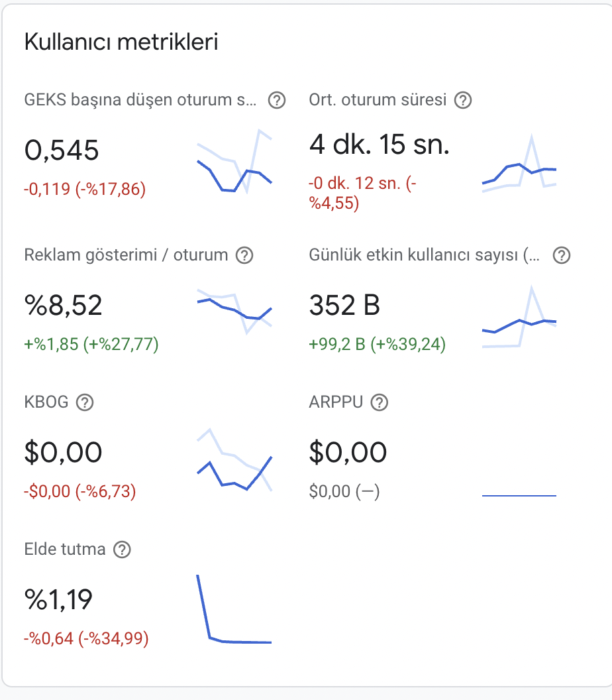Open the Elde tutma help icon
This screenshot has height=700, width=612.
point(122,550)
